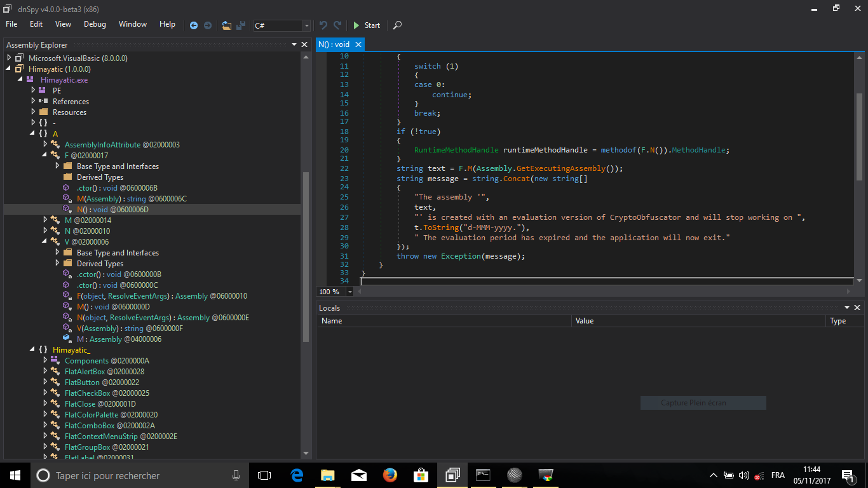
Task: Expand the AssemblyInfoAttribute class node
Action: click(x=45, y=144)
